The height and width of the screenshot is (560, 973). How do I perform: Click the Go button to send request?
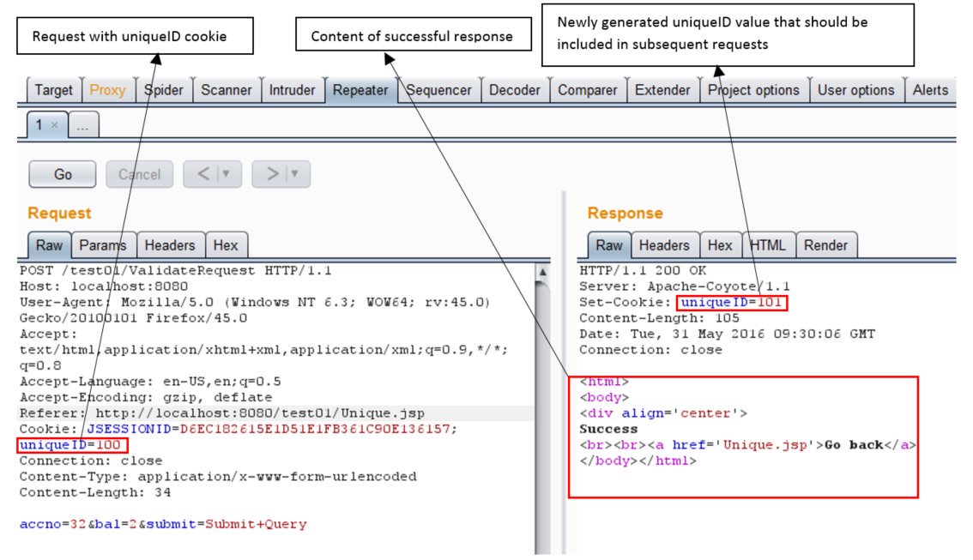tap(63, 174)
